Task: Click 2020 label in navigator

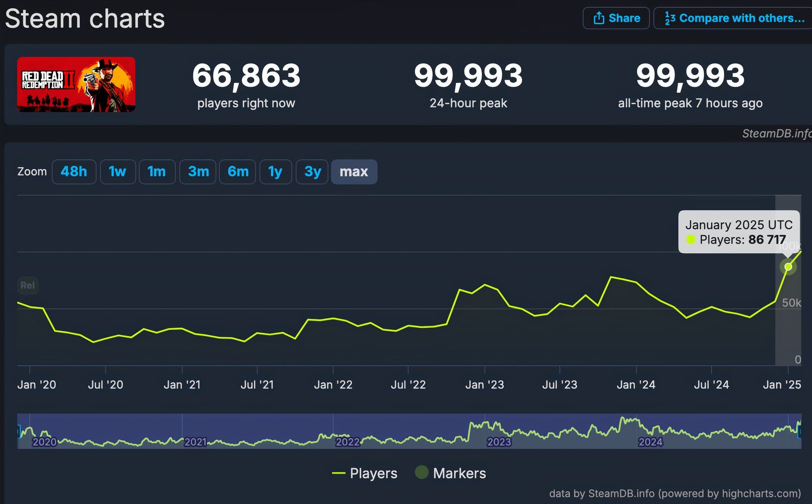Action: pyautogui.click(x=44, y=442)
